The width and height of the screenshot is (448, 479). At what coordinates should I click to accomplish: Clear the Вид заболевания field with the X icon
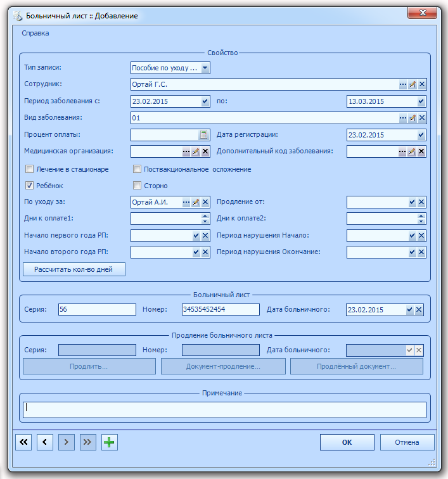(422, 118)
